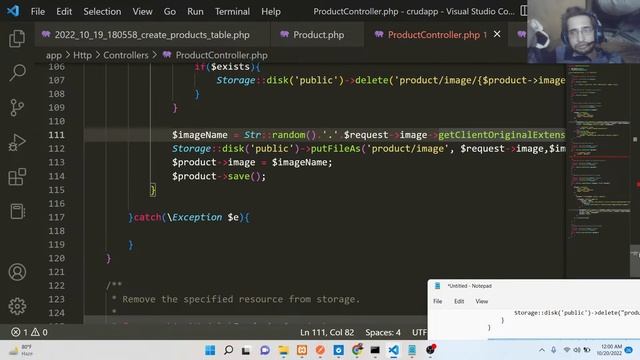Open the terminal window icon on the taskbar
Viewport: 640px width, 360px height.
point(375,350)
